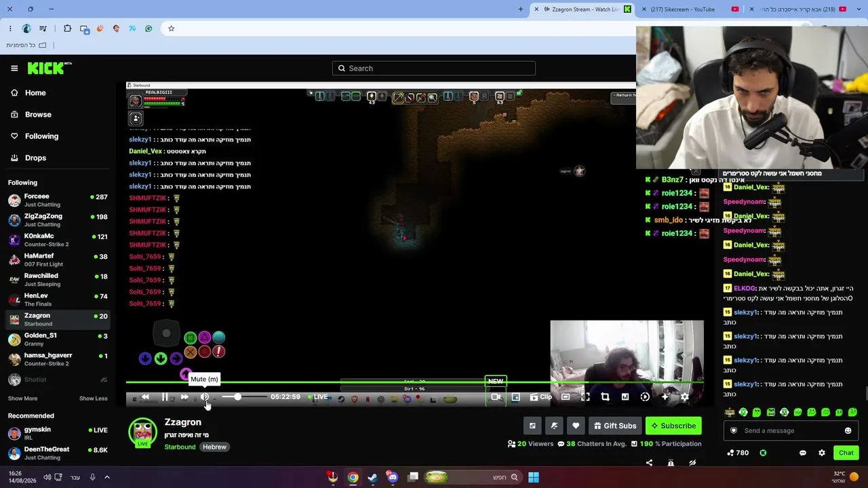Screen dimensions: 868x488
Task: Jump to the LIVE position indicator
Action: point(318,396)
